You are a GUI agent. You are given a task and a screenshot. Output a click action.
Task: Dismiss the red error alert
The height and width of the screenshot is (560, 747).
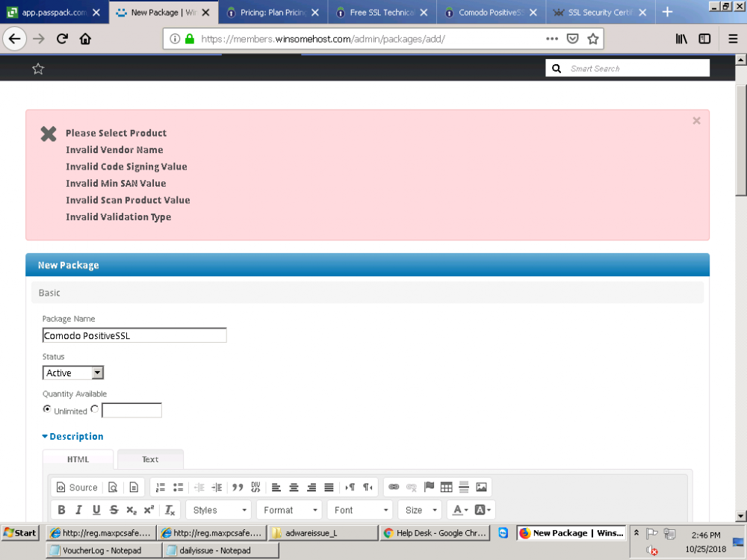click(696, 121)
